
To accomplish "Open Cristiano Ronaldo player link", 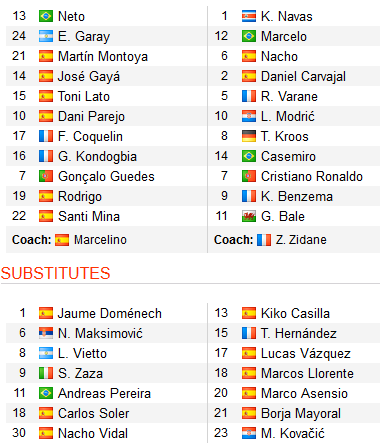I will [312, 176].
